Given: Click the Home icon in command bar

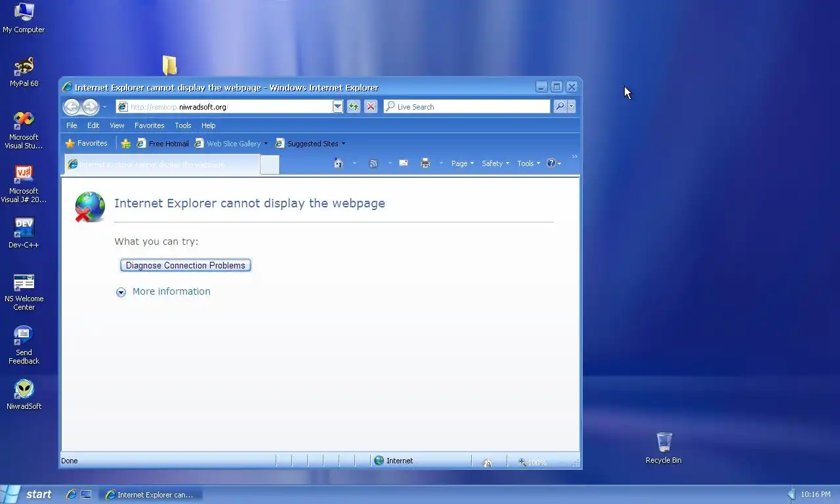Looking at the screenshot, I should (339, 163).
